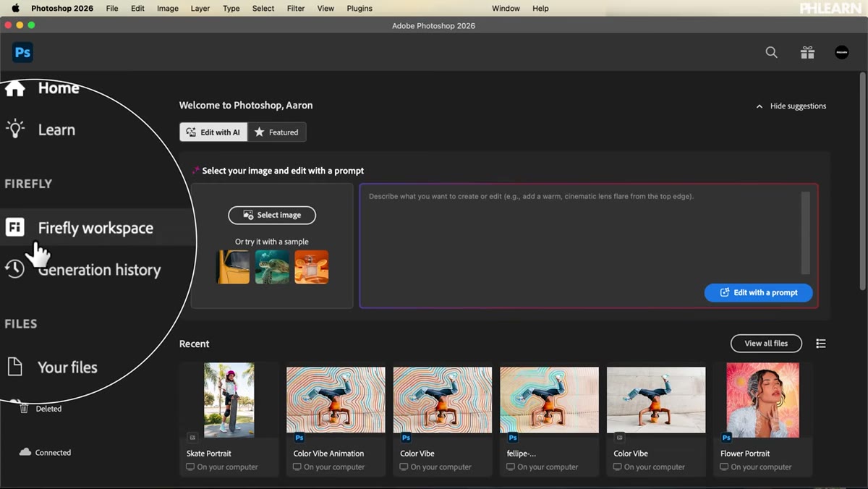868x489 pixels.
Task: Open the Photoshop 2026 application menu
Action: pos(63,9)
